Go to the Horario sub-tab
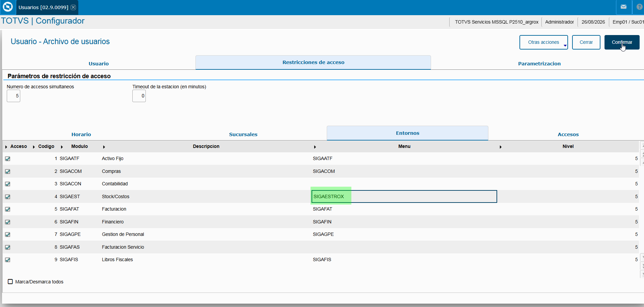 click(x=81, y=134)
